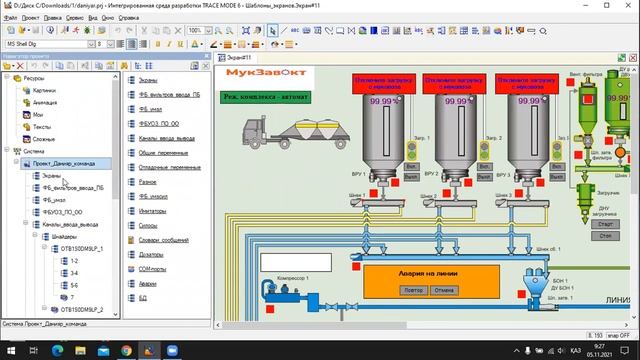The width and height of the screenshot is (640, 360).
Task: Open the Словари сообщений link
Action: (164, 240)
